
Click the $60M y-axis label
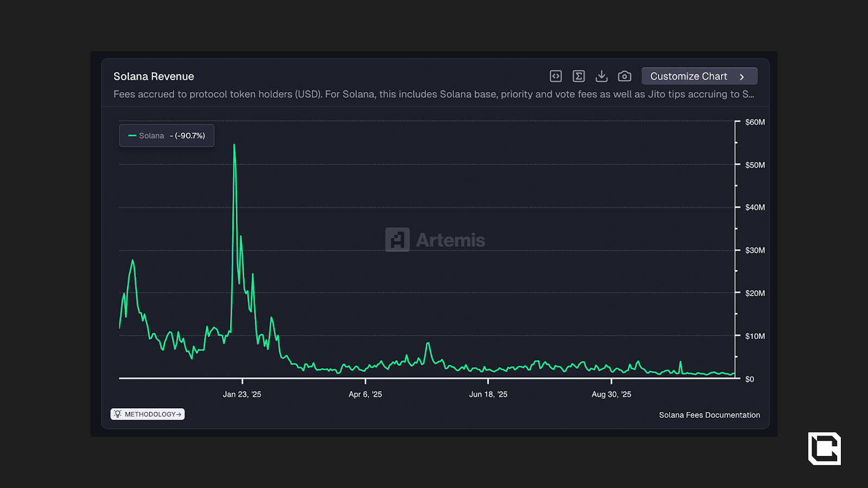[755, 122]
